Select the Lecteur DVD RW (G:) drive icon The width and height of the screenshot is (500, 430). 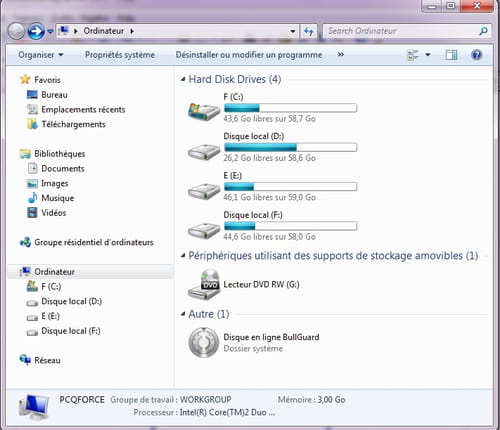pyautogui.click(x=204, y=285)
